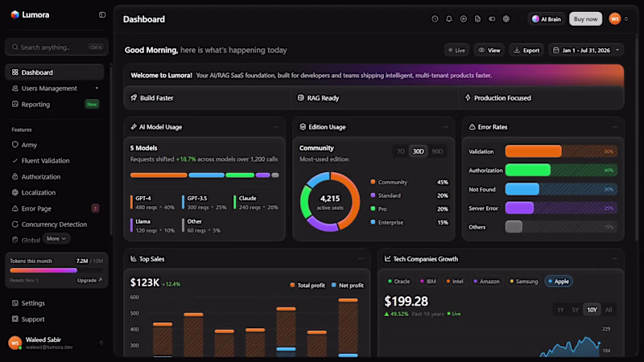
Task: Switch growth chart to 5Y
Action: click(576, 310)
